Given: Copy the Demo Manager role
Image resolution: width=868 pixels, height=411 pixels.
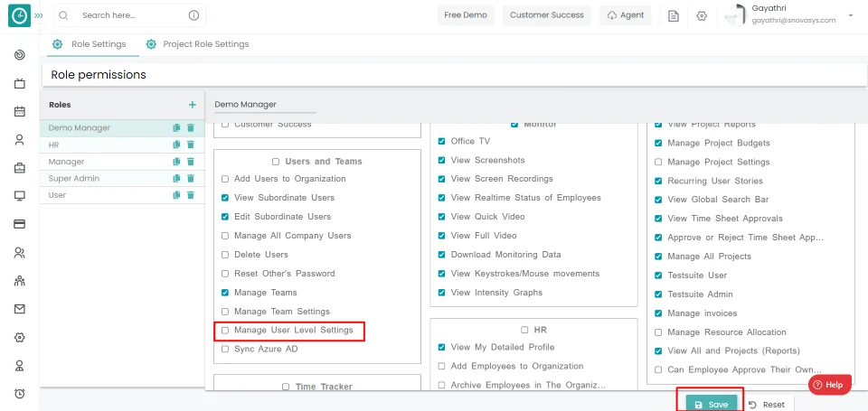Looking at the screenshot, I should (177, 128).
